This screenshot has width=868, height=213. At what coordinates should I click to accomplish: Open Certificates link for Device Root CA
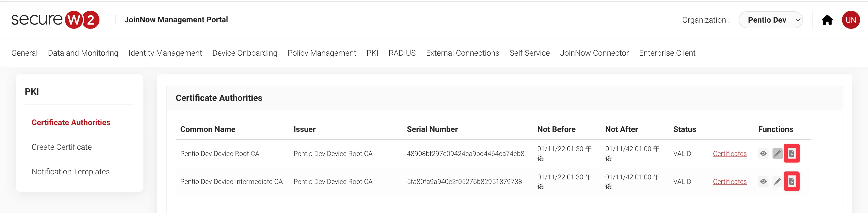pyautogui.click(x=730, y=154)
